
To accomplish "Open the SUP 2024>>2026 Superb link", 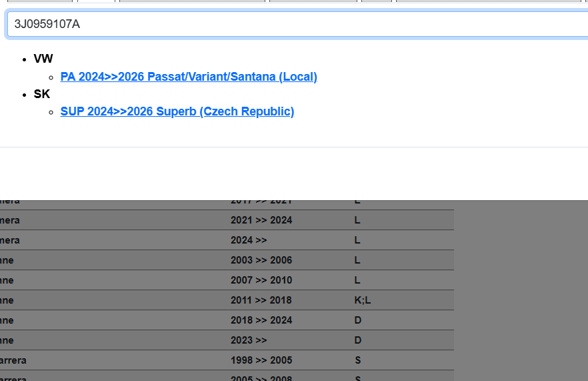I will coord(177,111).
